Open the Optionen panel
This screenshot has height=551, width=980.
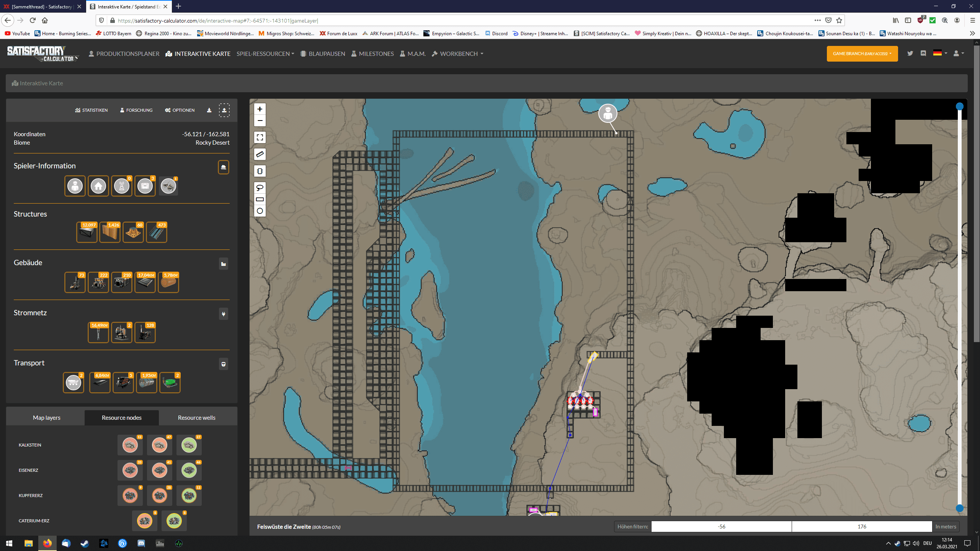coord(180,110)
